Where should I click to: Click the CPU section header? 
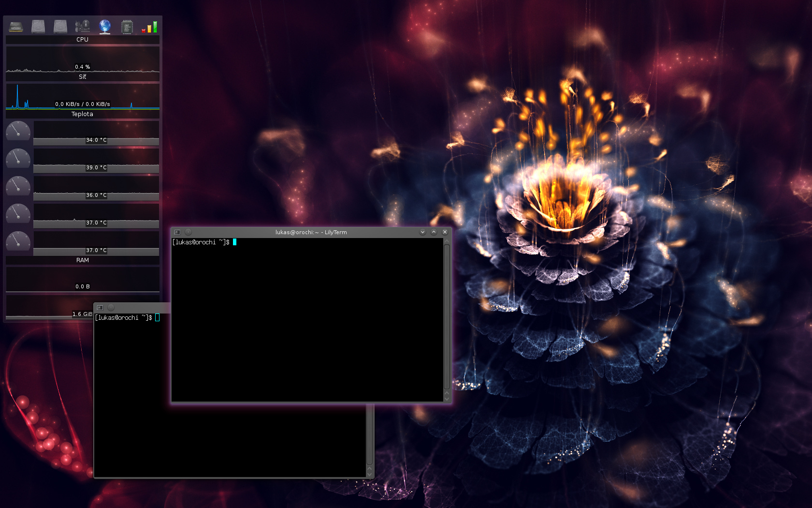pos(83,40)
